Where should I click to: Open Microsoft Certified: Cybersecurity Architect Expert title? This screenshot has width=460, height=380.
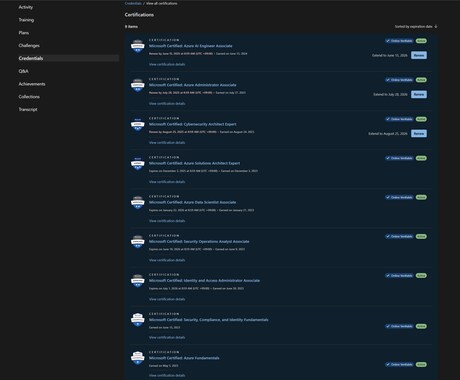(x=193, y=124)
